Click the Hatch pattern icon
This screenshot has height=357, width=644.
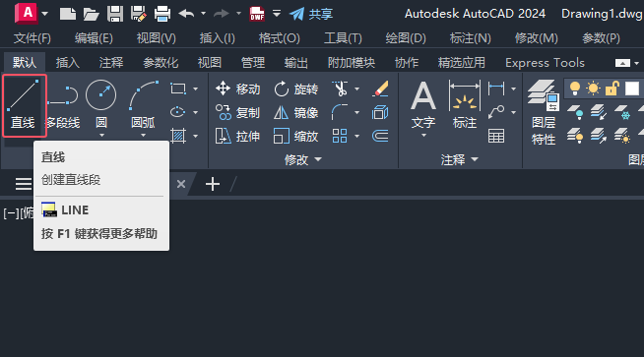click(178, 136)
